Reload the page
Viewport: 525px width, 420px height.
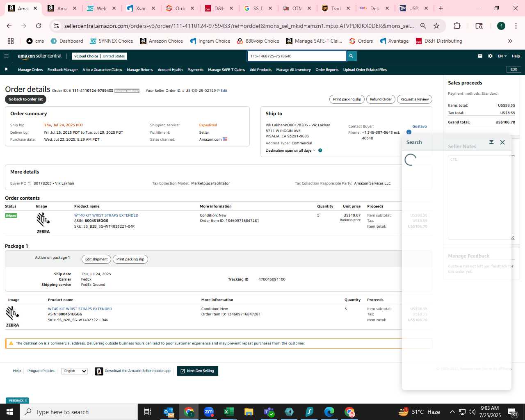(x=39, y=26)
